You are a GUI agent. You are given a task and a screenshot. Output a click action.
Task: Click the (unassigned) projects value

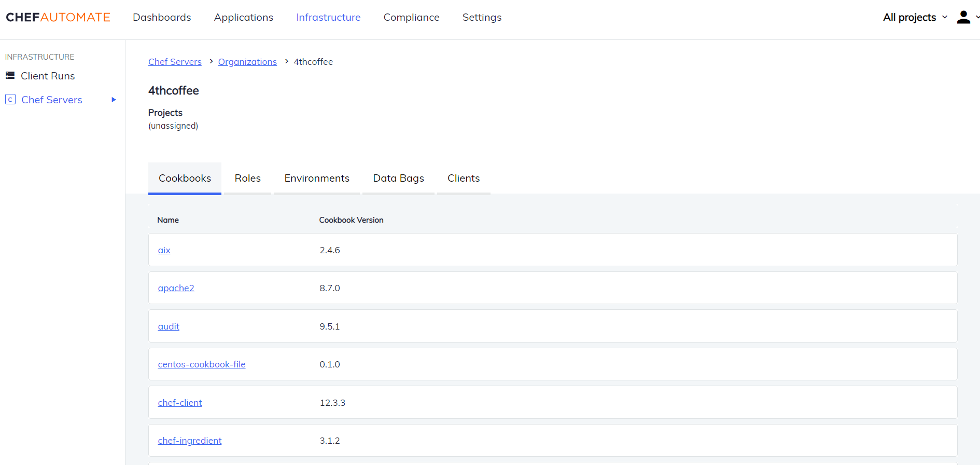point(173,126)
